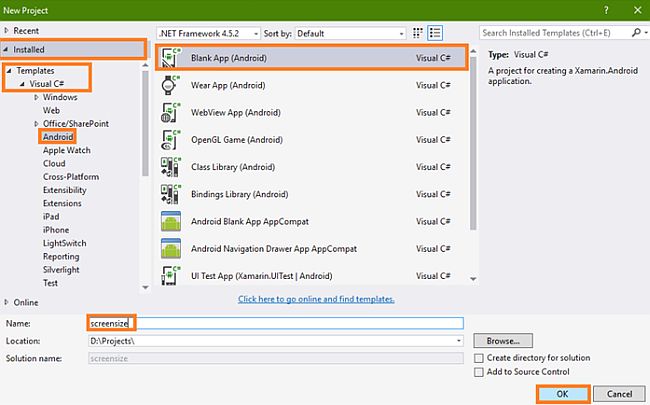Image resolution: width=650 pixels, height=405 pixels.
Task: Select the Extensions category in tree
Action: pyautogui.click(x=62, y=204)
